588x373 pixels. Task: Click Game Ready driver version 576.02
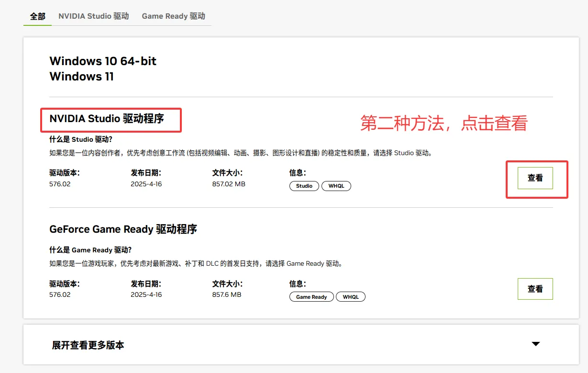(x=60, y=294)
